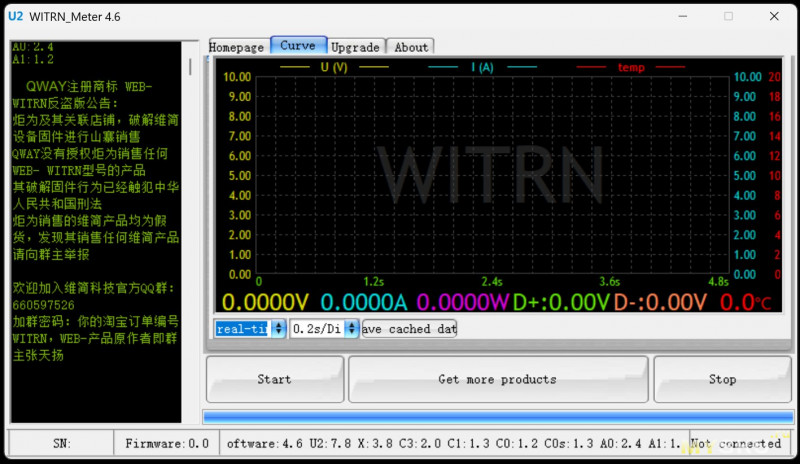Click the temp legend label

point(631,67)
